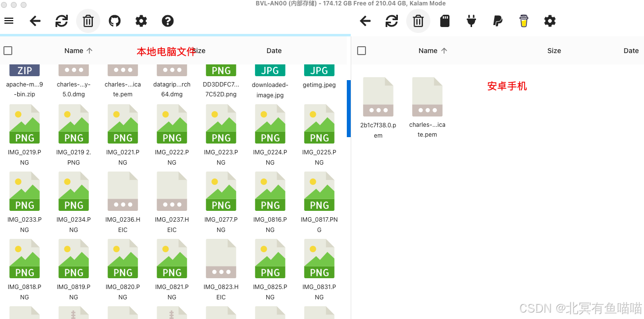The height and width of the screenshot is (319, 644).
Task: Select IMG_0277.PNG file
Action: 221,192
